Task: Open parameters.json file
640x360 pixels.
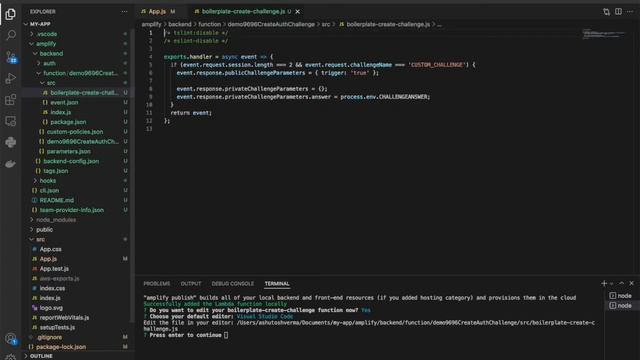Action: (69, 151)
